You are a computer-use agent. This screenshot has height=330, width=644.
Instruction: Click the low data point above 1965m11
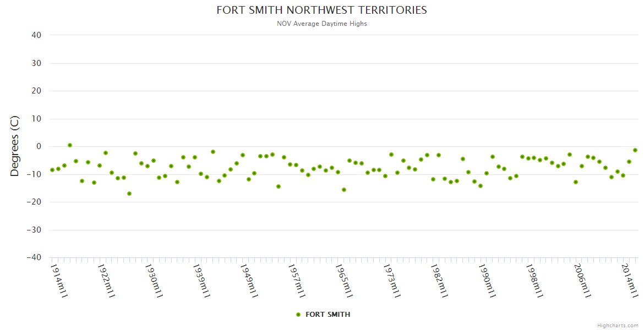tap(344, 190)
